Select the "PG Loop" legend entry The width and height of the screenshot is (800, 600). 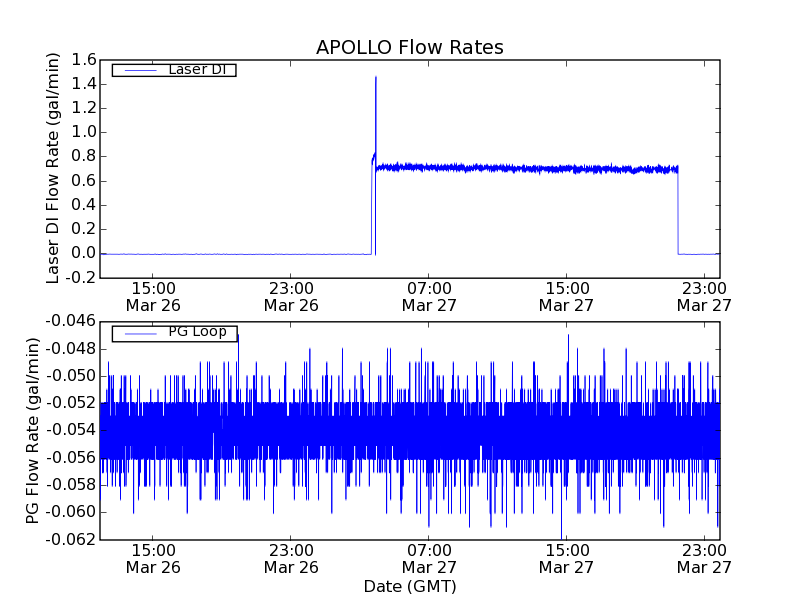(174, 332)
